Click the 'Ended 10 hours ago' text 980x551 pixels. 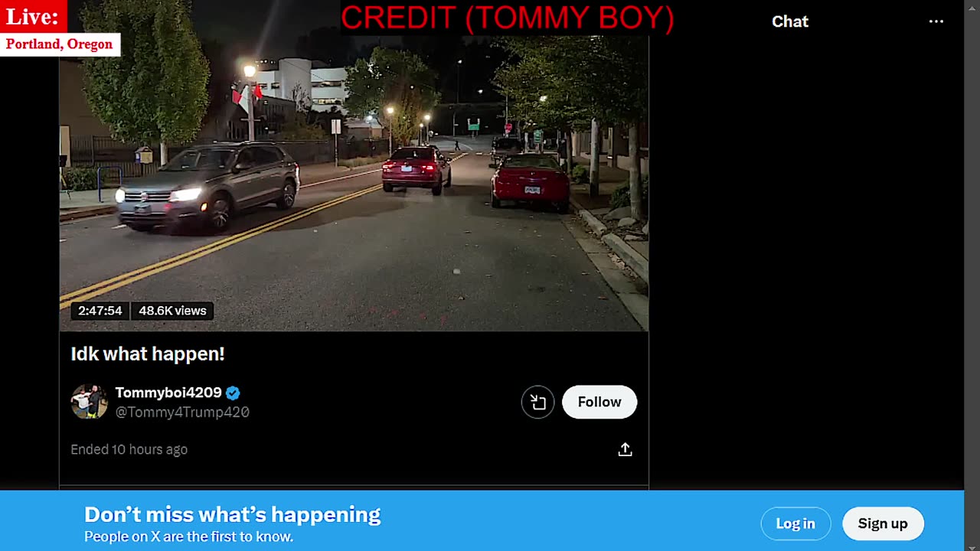pos(129,449)
